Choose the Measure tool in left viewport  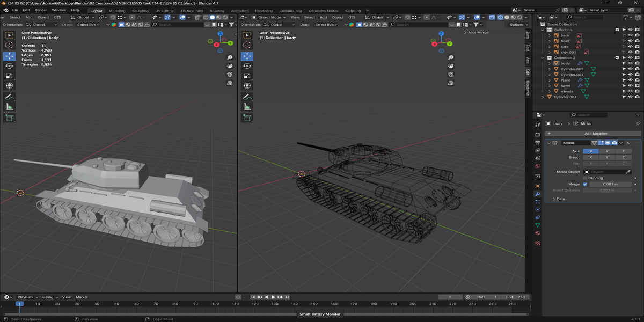click(x=9, y=107)
